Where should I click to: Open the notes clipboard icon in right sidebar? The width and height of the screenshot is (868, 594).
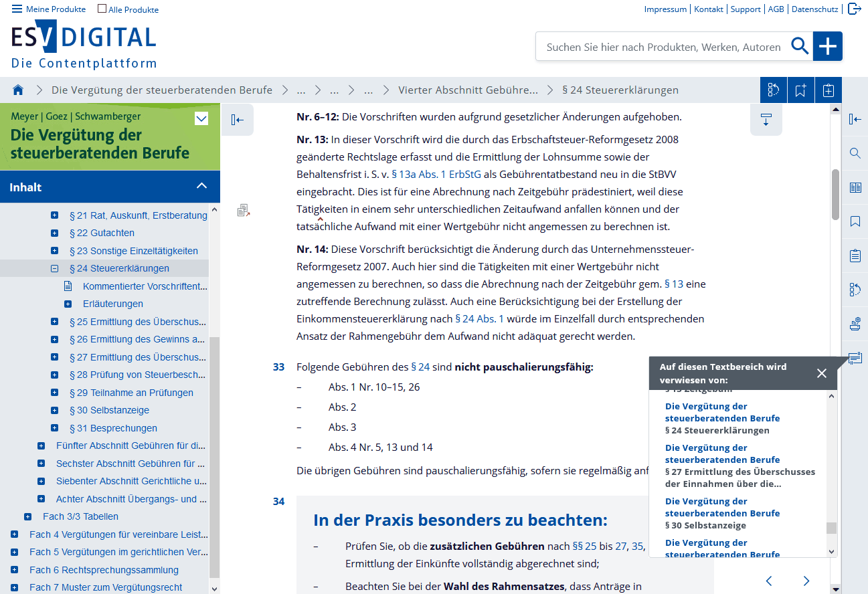(855, 256)
